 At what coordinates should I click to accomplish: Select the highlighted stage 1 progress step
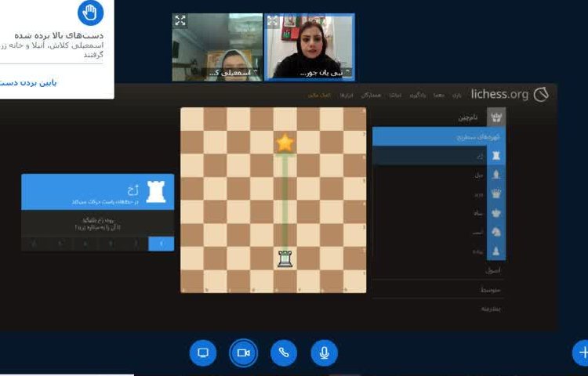[x=162, y=244]
